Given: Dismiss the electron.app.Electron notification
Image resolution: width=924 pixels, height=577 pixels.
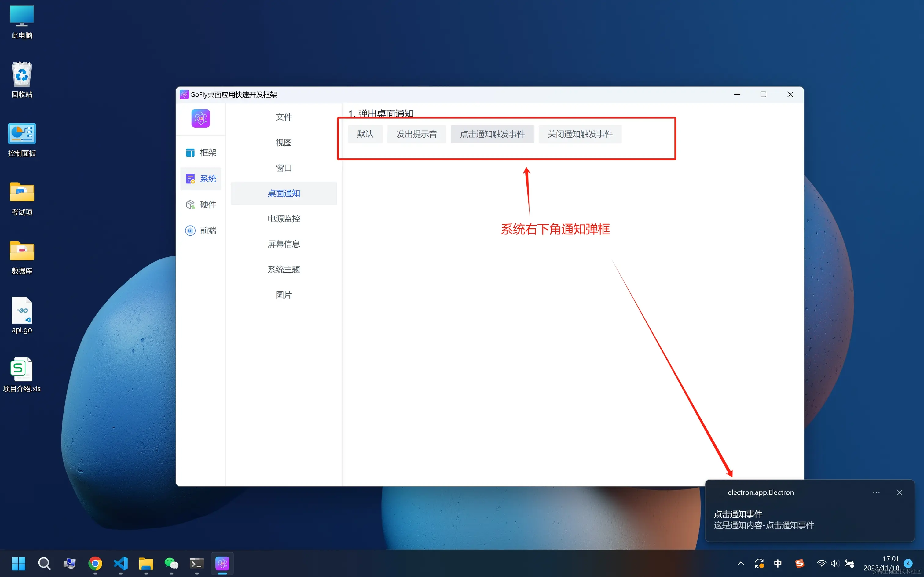Looking at the screenshot, I should coord(899,493).
